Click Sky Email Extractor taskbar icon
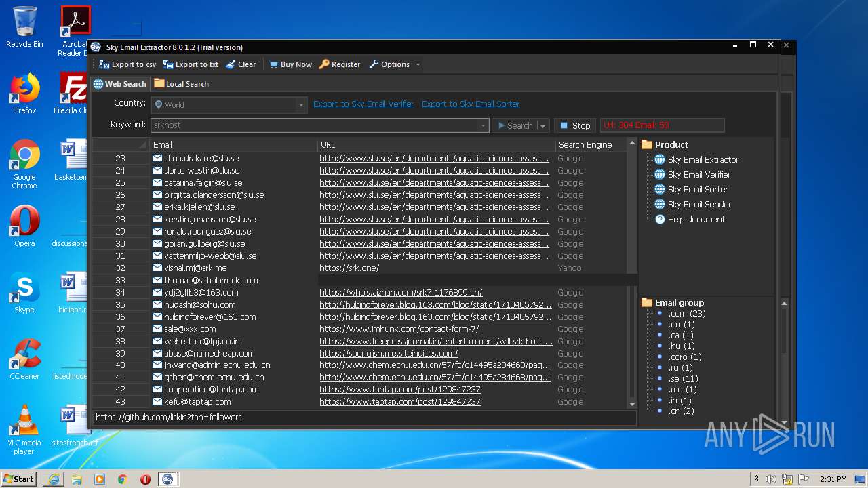 point(167,479)
